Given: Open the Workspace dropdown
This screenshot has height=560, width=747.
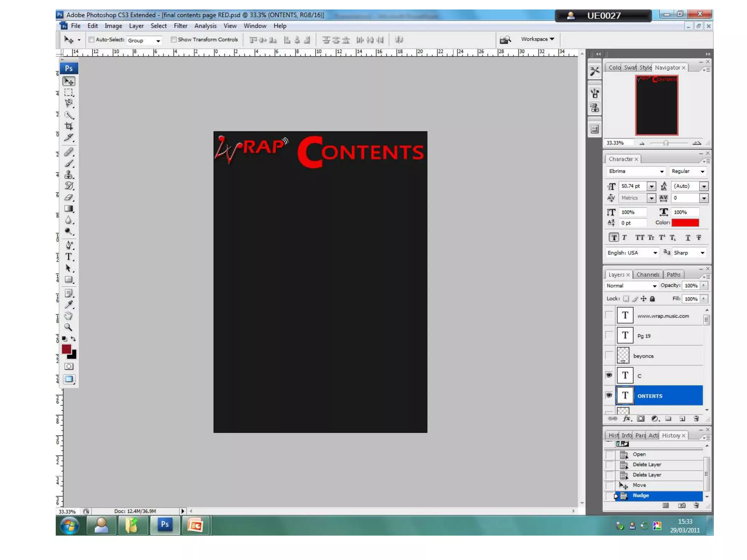Looking at the screenshot, I should tap(537, 39).
